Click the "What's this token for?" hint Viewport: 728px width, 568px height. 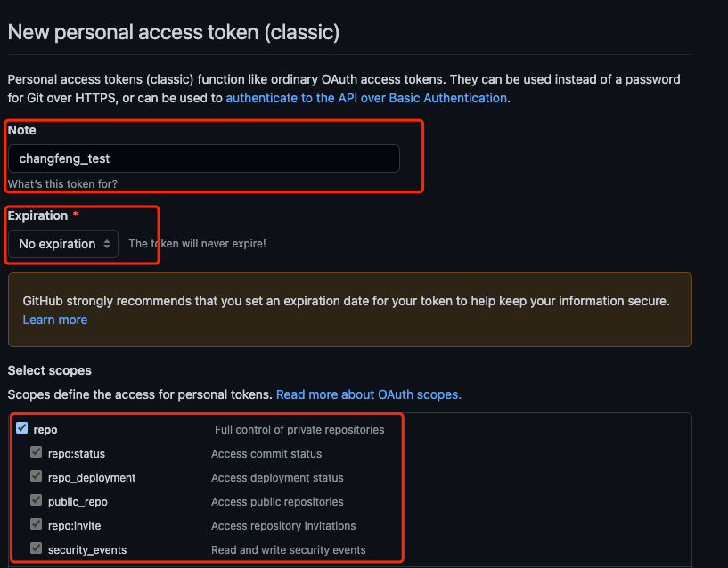[x=62, y=184]
